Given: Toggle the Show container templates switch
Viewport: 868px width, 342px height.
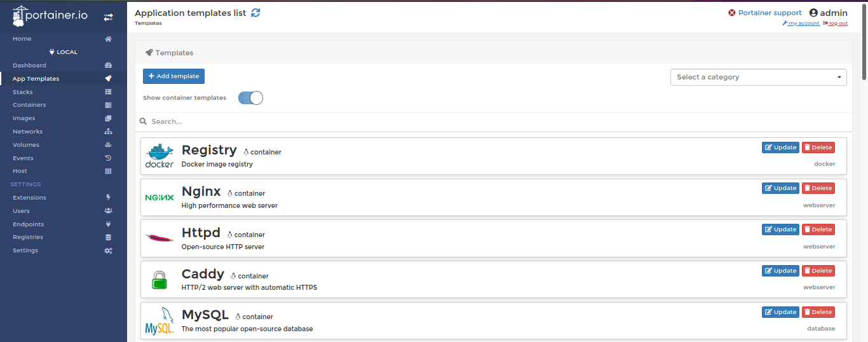Looking at the screenshot, I should click(x=250, y=98).
